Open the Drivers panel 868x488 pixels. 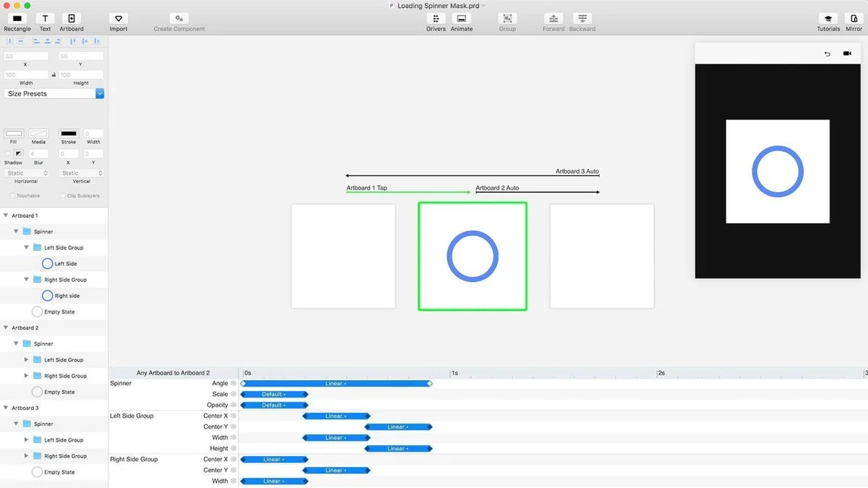tap(436, 18)
